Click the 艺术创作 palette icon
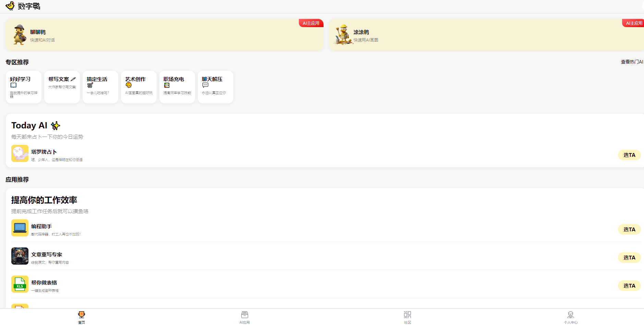Viewport: 644px width, 325px height. pyautogui.click(x=129, y=85)
